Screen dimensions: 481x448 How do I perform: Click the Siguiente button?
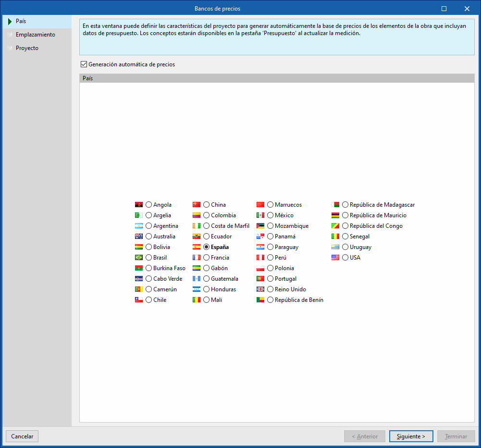pos(411,436)
